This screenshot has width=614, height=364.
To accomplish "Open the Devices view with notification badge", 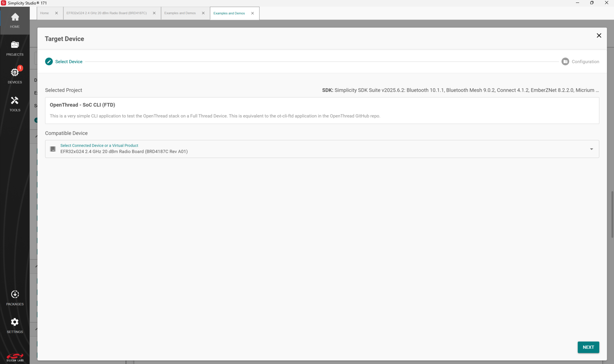I will (15, 76).
